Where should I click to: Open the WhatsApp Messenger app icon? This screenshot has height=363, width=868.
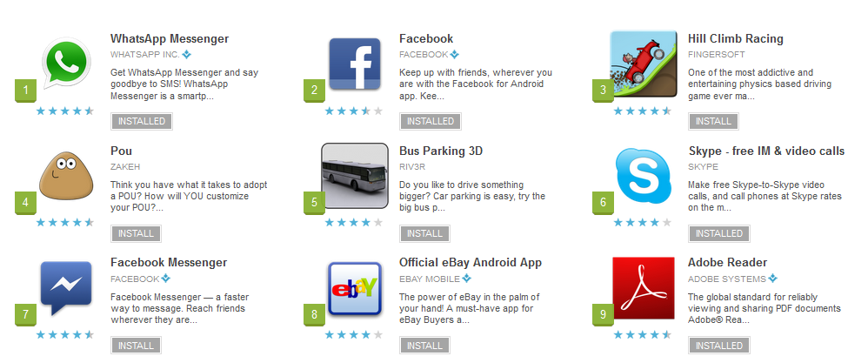66,64
